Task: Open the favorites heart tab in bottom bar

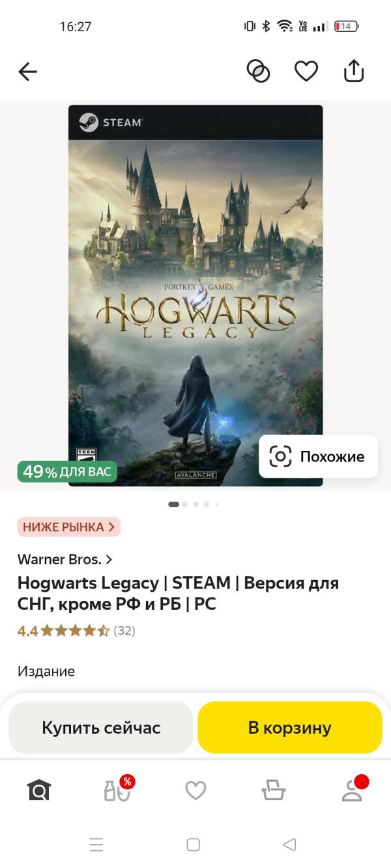Action: 195,790
